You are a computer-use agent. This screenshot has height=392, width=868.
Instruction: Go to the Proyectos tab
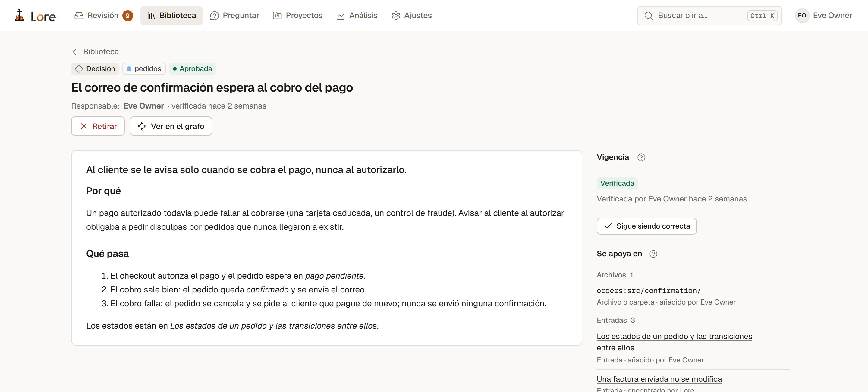(297, 15)
